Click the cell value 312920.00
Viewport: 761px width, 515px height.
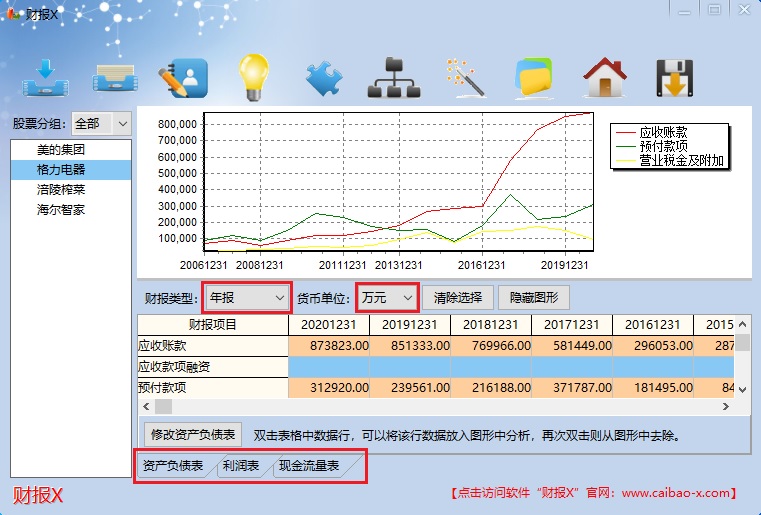pyautogui.click(x=329, y=388)
